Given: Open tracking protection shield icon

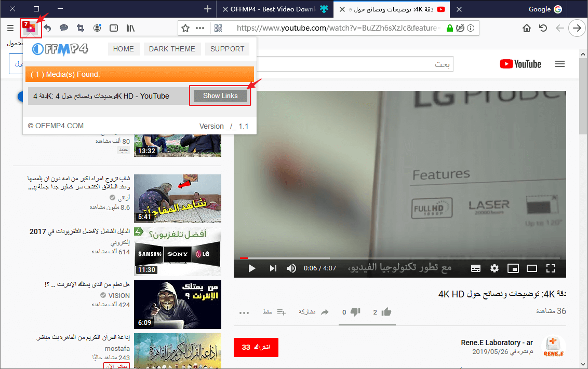Looking at the screenshot, I should pyautogui.click(x=460, y=28).
